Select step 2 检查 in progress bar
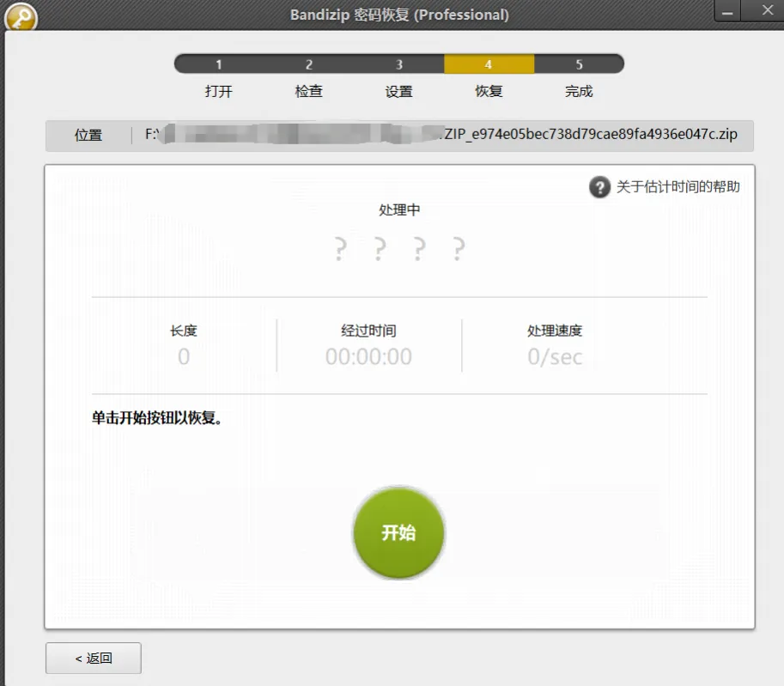 (309, 64)
